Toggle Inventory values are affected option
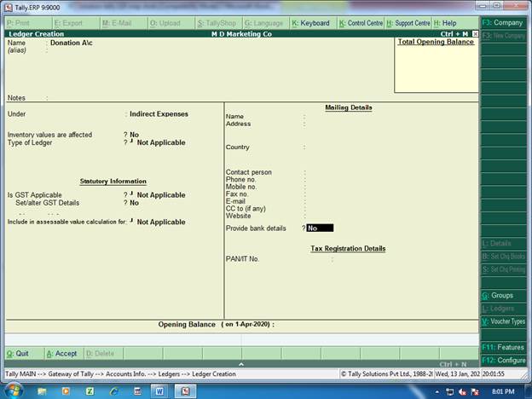Screen dimensions: 532x399 (x=134, y=135)
